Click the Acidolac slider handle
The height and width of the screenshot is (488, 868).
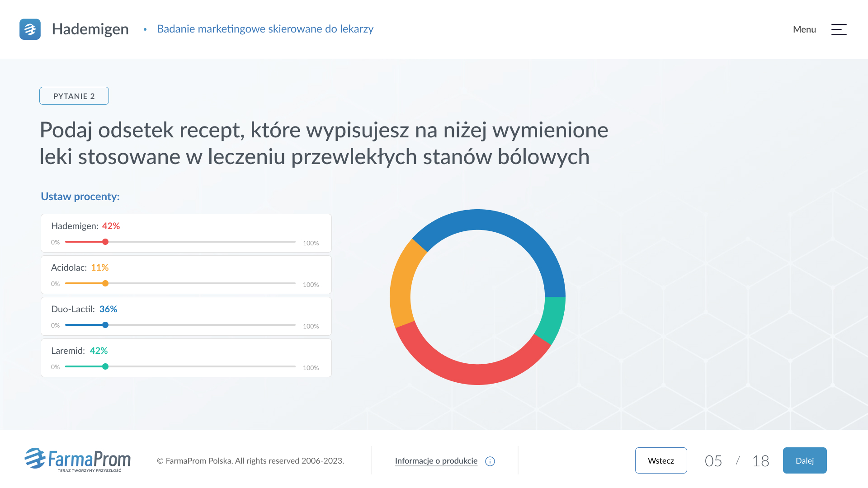pyautogui.click(x=105, y=283)
